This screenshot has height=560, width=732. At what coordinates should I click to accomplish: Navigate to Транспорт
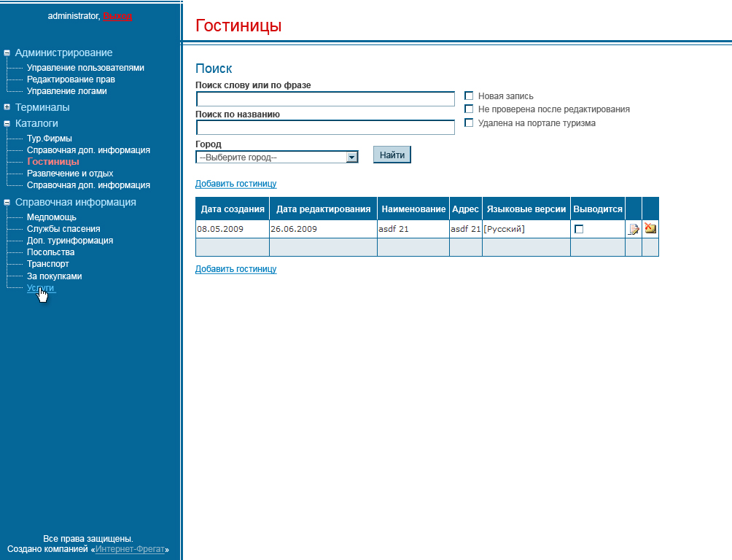(48, 264)
